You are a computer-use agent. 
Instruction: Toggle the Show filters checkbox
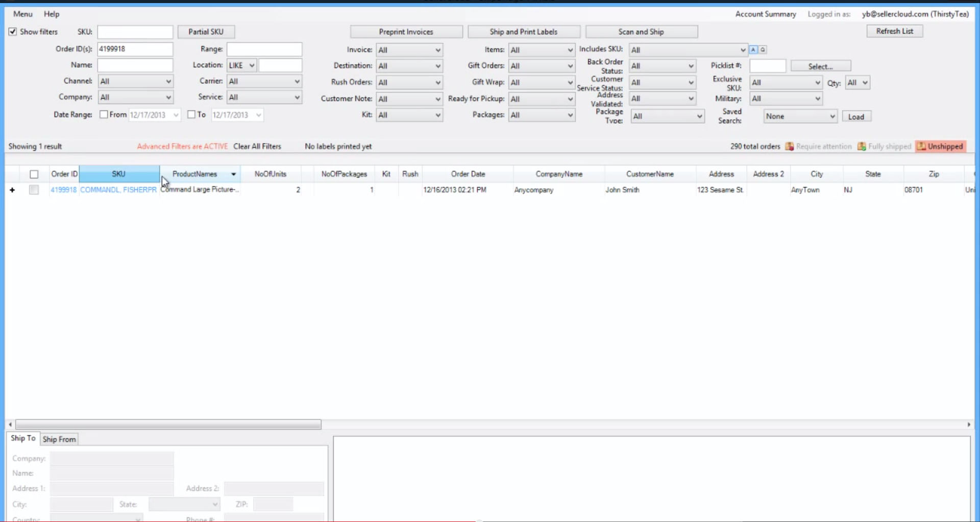pyautogui.click(x=13, y=32)
